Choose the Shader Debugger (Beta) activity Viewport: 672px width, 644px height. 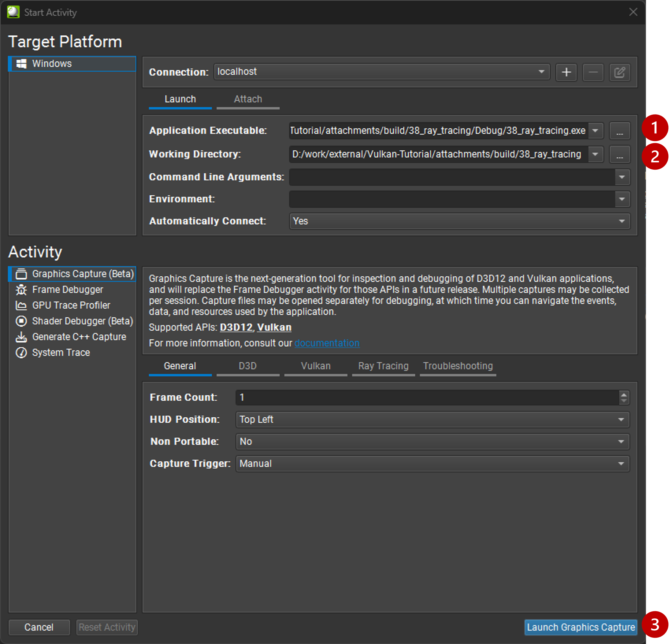coord(82,321)
